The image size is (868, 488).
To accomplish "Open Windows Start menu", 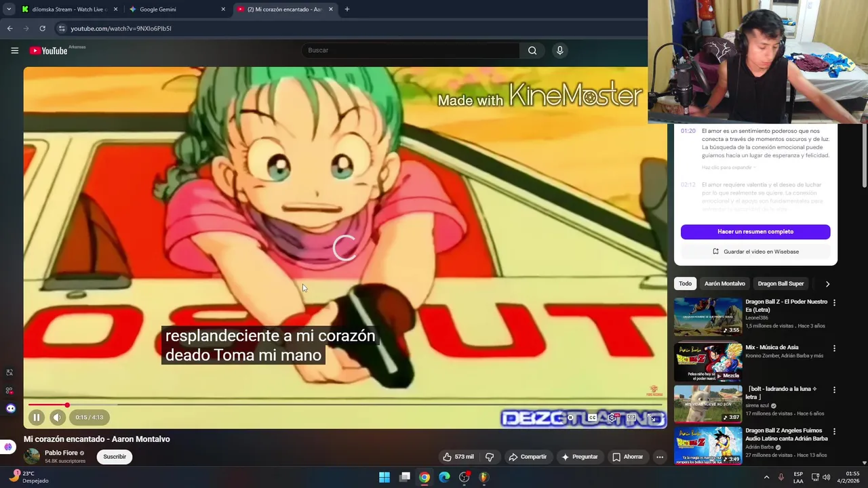I will tap(384, 477).
